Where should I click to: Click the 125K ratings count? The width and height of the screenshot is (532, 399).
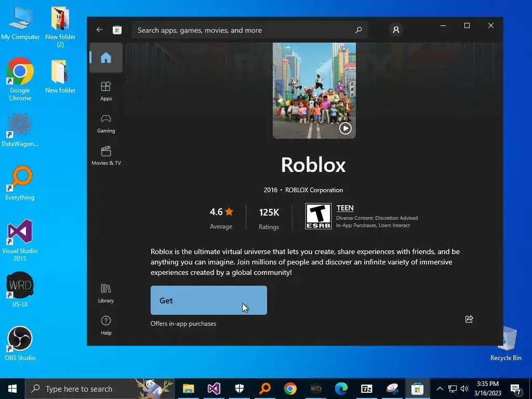coord(269,212)
